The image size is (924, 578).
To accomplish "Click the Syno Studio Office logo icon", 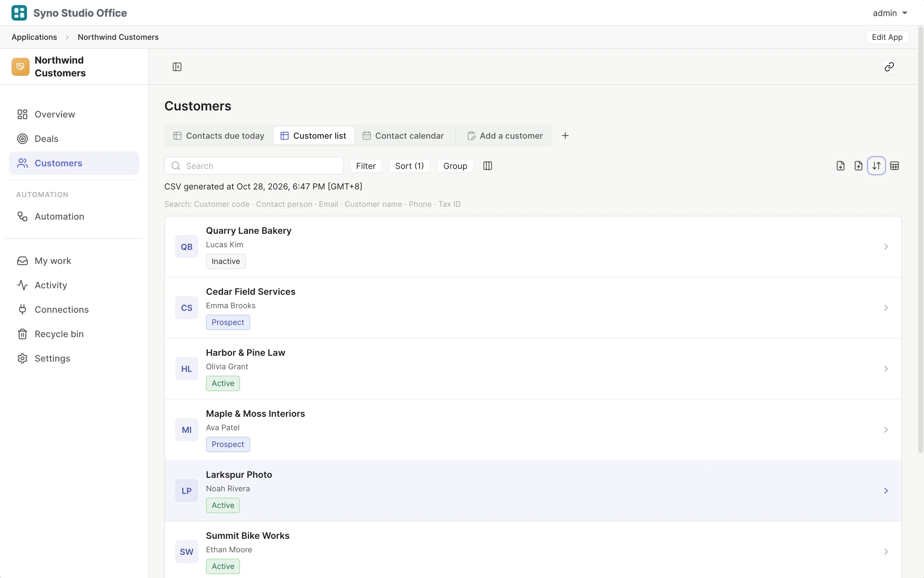I will [x=19, y=13].
